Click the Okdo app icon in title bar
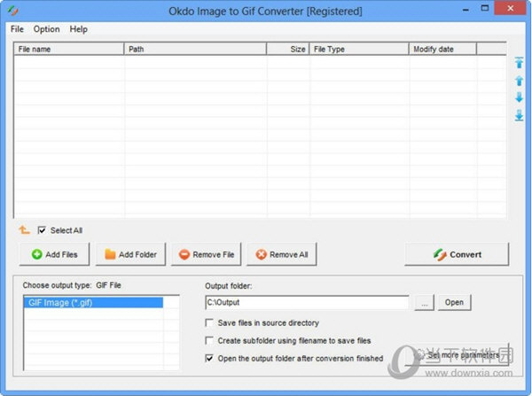 click(x=13, y=11)
